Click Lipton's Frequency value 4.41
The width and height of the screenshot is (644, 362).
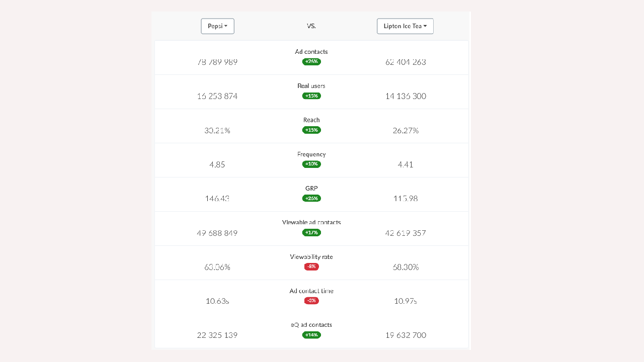click(406, 165)
